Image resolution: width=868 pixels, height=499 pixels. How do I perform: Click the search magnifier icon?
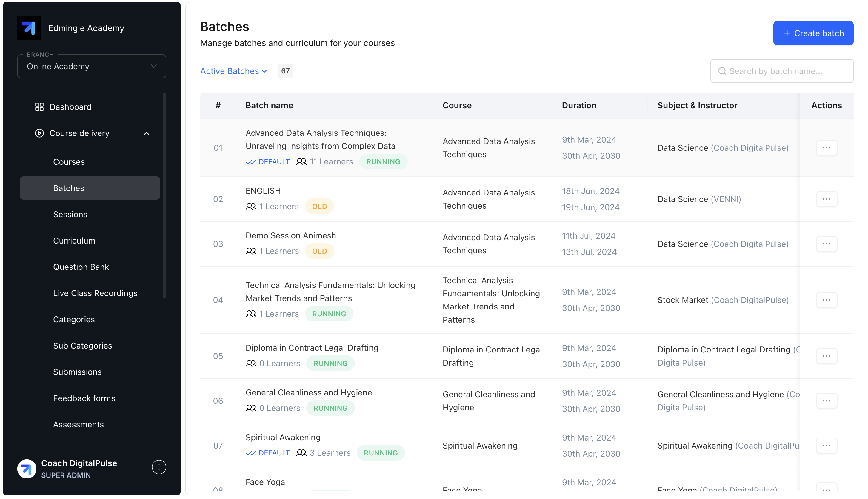722,71
